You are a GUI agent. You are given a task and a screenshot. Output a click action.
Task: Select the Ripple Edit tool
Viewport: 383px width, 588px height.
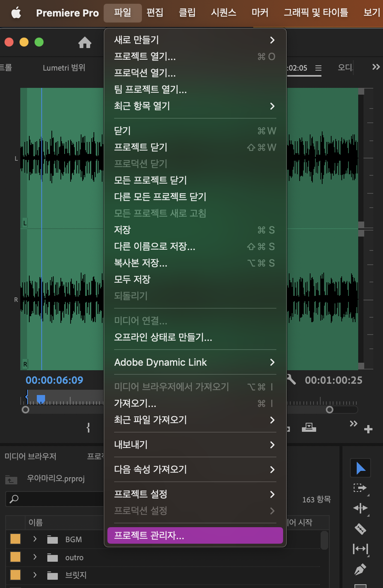[360, 508]
